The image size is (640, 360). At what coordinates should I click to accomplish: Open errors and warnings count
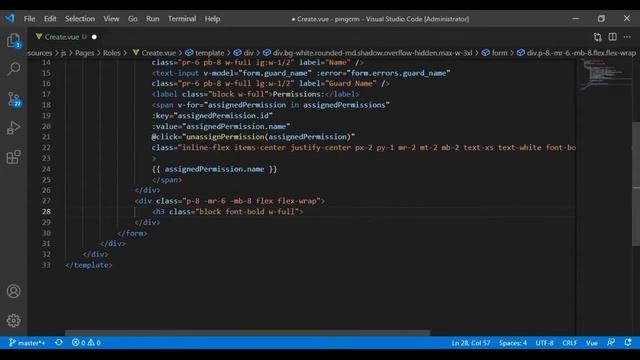[86, 342]
